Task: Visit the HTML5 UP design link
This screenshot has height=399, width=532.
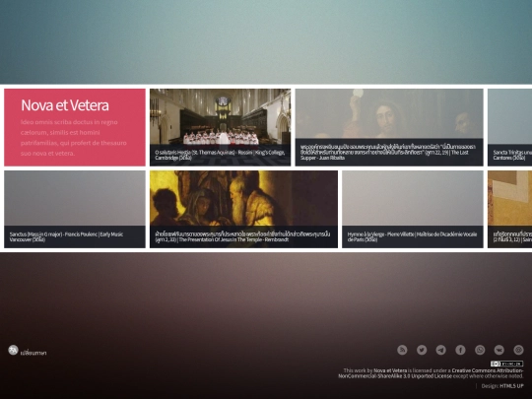Action: [511, 386]
